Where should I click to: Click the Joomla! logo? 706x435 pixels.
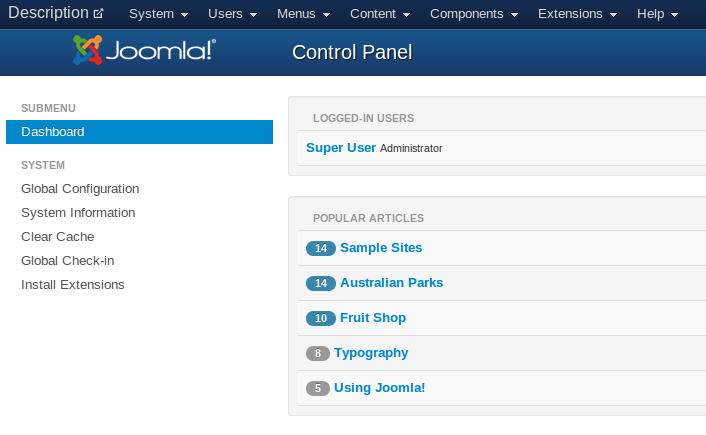click(144, 50)
